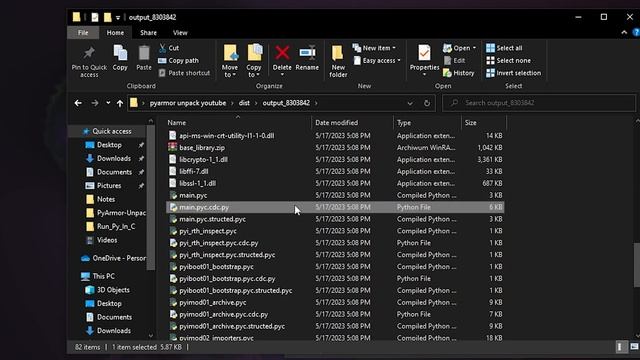Open Run_Py_In_C folder in sidebar

click(116, 227)
